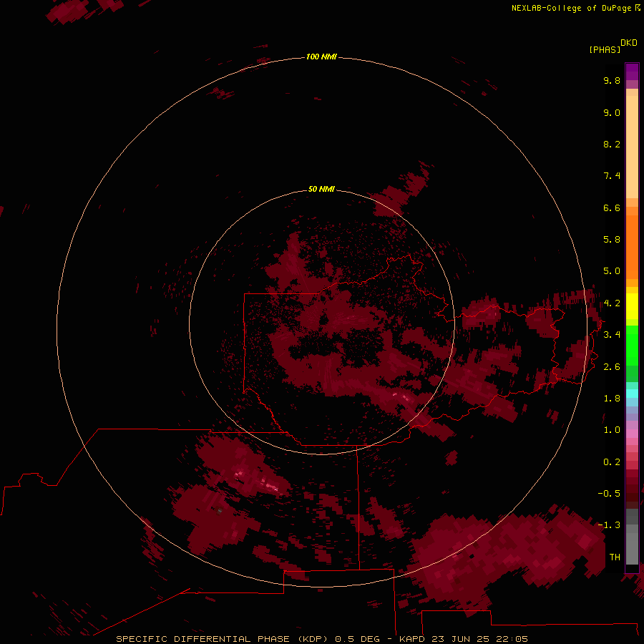Viewport: 644px width, 644px height.
Task: Click the cyan band of color bar
Action: tap(632, 393)
